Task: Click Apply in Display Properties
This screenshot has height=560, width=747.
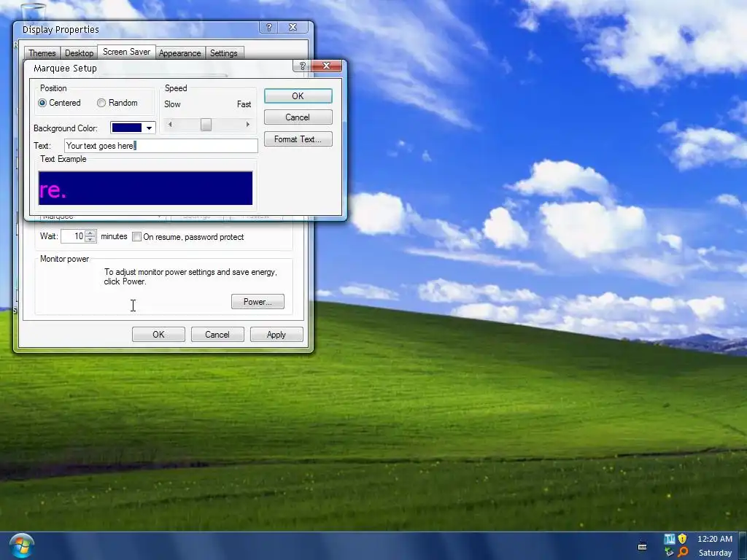Action: (276, 334)
